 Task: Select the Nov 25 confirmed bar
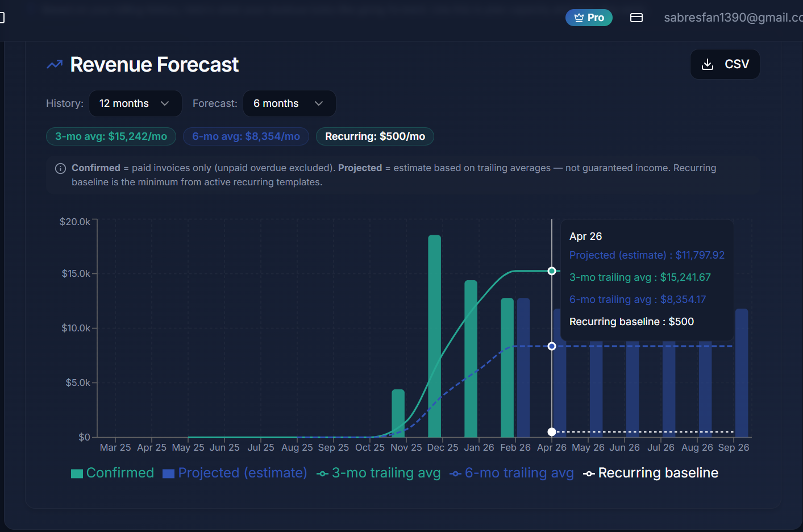[x=398, y=413]
